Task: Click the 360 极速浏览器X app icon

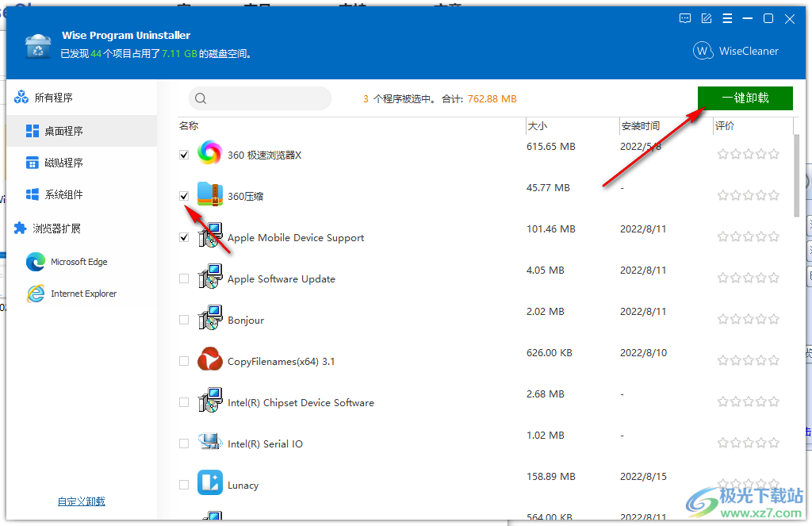Action: (209, 153)
